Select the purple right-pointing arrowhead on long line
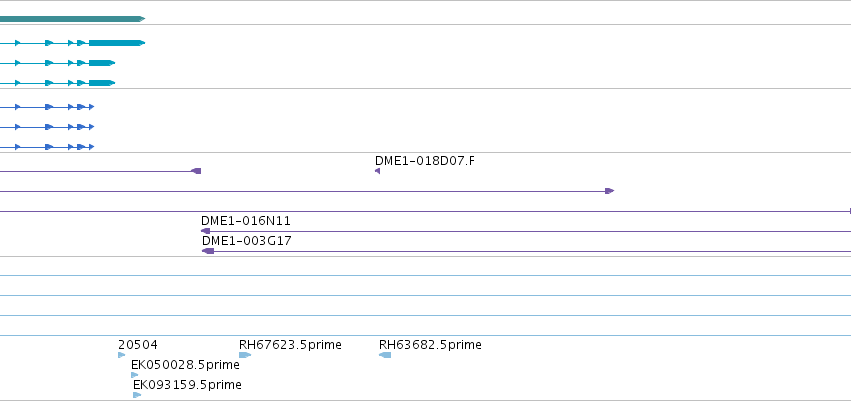Viewport: 851px width, 401px height. coord(609,191)
